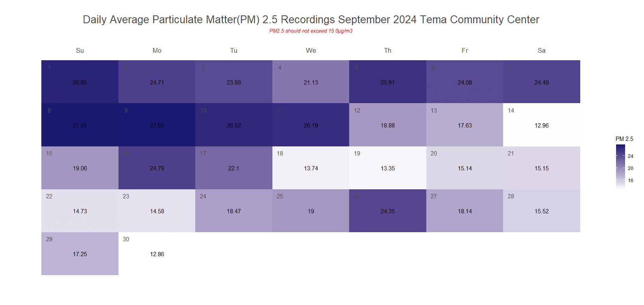644x305 pixels.
Task: Select the September 29 cell showing 17.25
Action: pos(80,253)
